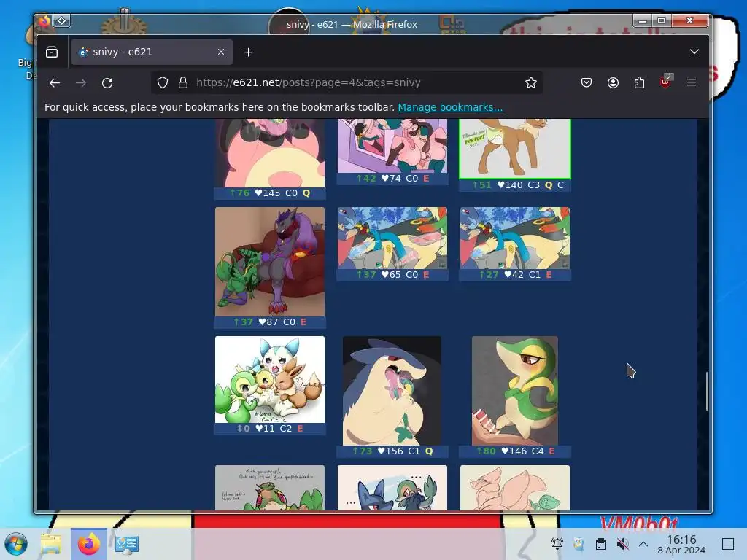Open thumbnail with score 0 and 11 favorites

click(270, 379)
